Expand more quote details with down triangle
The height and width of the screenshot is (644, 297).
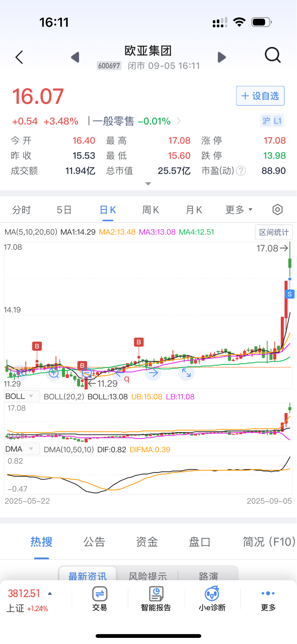coord(148,184)
